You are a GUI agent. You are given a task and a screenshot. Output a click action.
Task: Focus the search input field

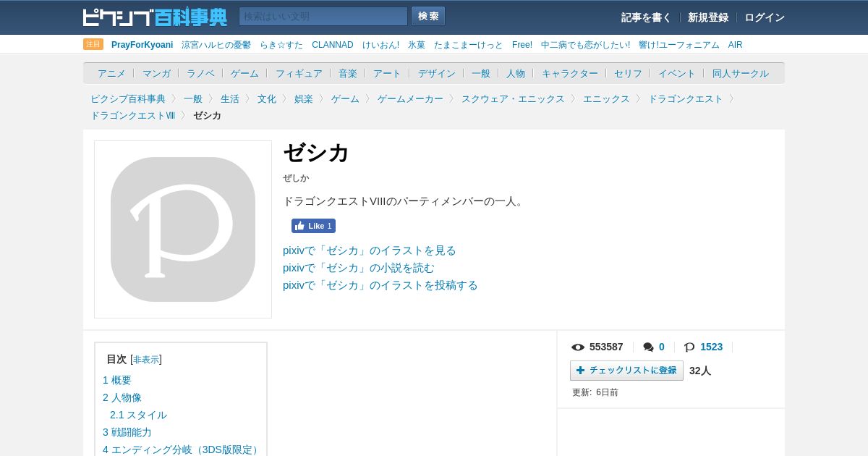[323, 17]
